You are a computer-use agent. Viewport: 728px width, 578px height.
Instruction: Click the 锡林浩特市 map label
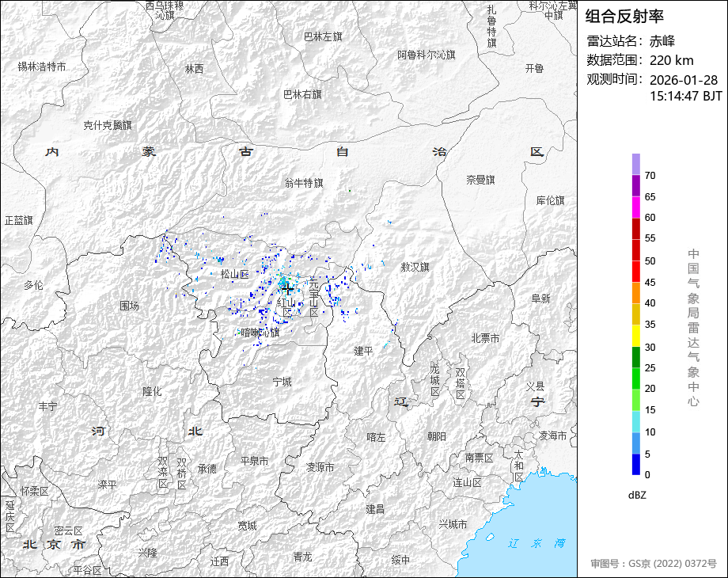[42, 67]
